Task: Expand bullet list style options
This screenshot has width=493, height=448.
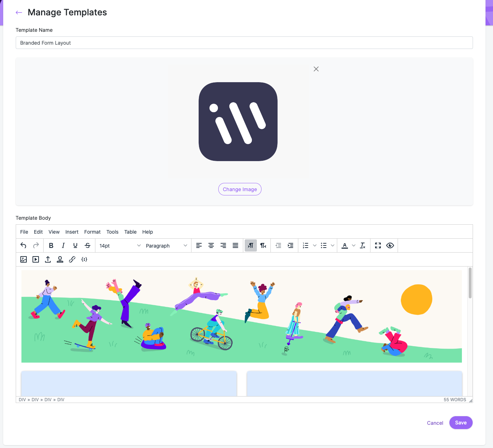Action: point(332,245)
